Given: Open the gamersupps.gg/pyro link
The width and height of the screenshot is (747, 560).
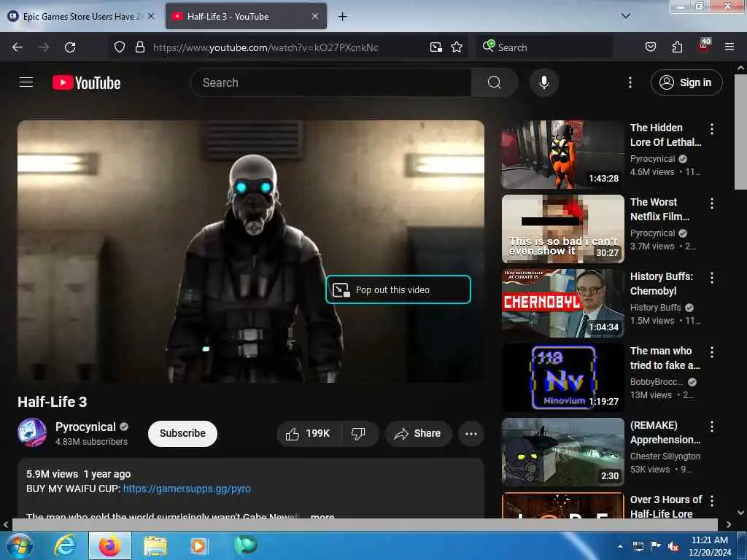Looking at the screenshot, I should click(187, 489).
